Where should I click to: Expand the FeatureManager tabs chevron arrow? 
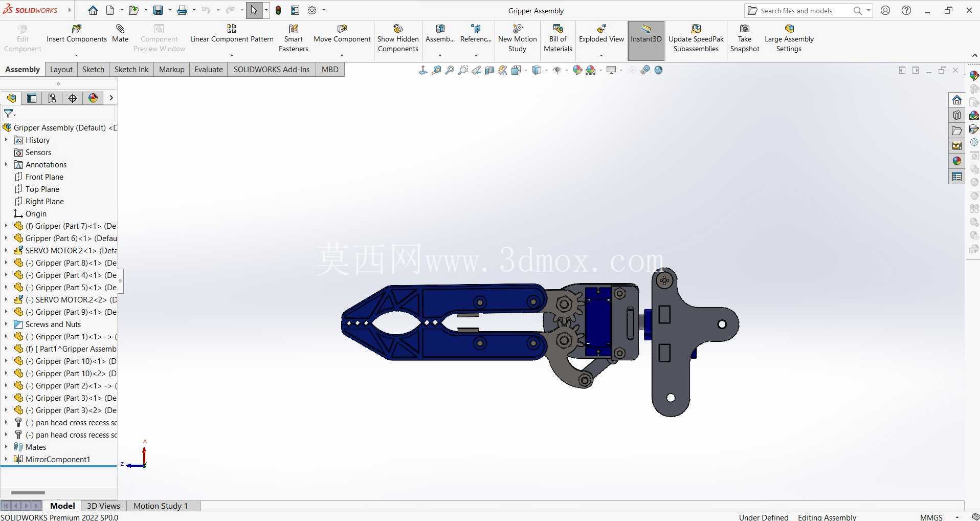[111, 98]
